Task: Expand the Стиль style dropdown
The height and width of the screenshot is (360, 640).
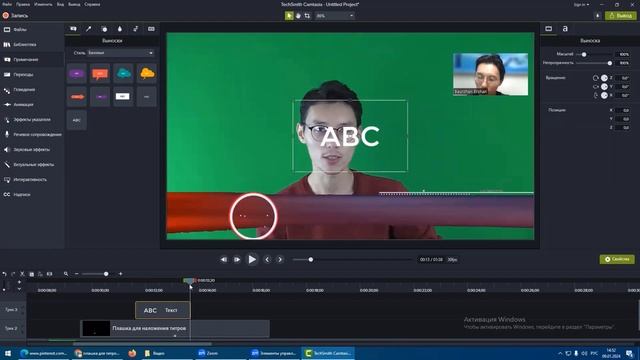Action: click(121, 53)
